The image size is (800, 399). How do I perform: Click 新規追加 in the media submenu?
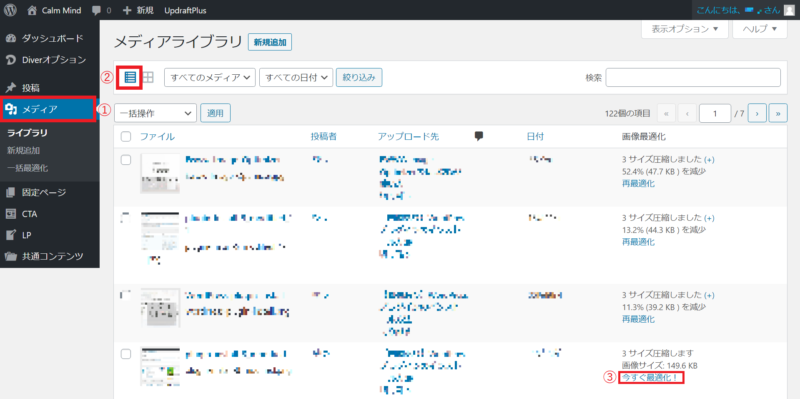tap(23, 151)
